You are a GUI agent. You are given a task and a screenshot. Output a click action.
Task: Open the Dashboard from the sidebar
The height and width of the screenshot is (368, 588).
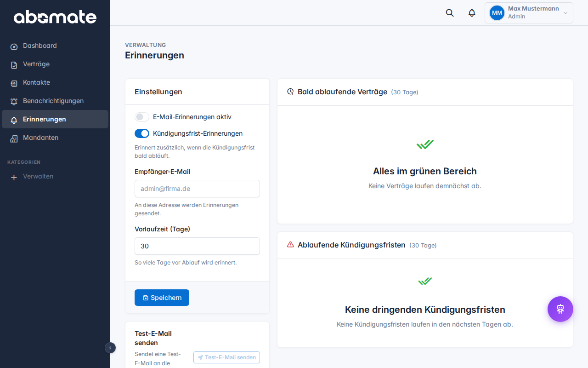[40, 46]
